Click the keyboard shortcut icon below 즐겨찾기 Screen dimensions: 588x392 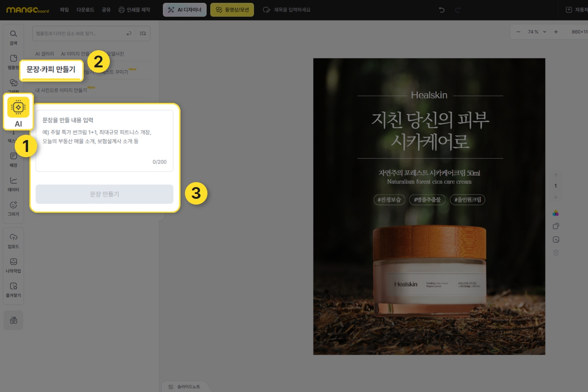pos(13,321)
